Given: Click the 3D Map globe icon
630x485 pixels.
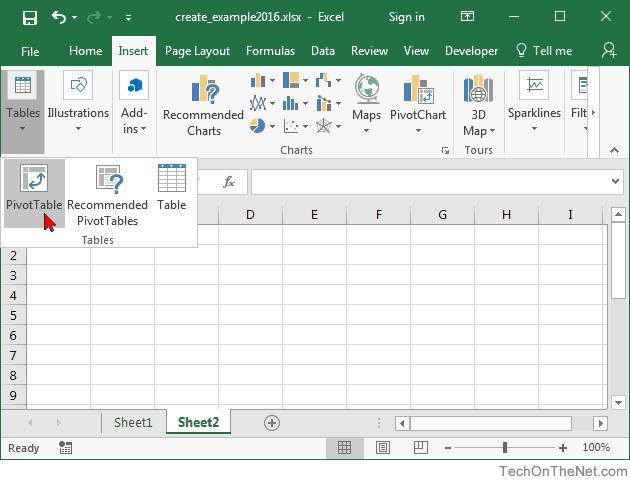Looking at the screenshot, I should click(478, 88).
